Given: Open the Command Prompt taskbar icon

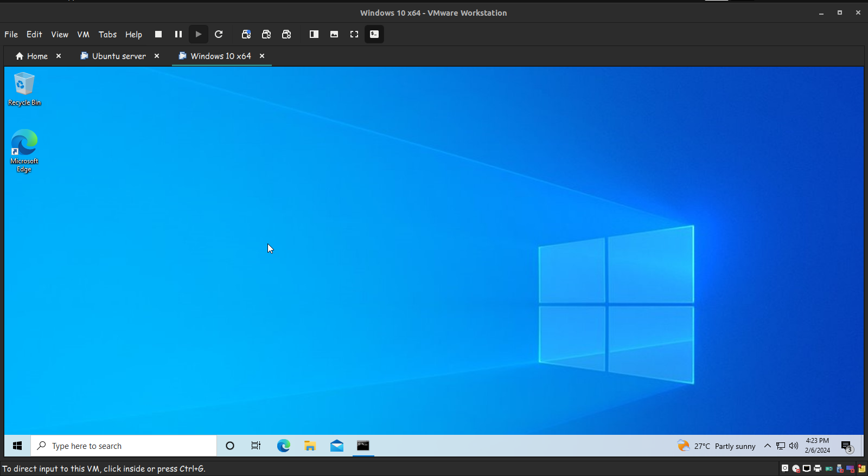Looking at the screenshot, I should (363, 446).
